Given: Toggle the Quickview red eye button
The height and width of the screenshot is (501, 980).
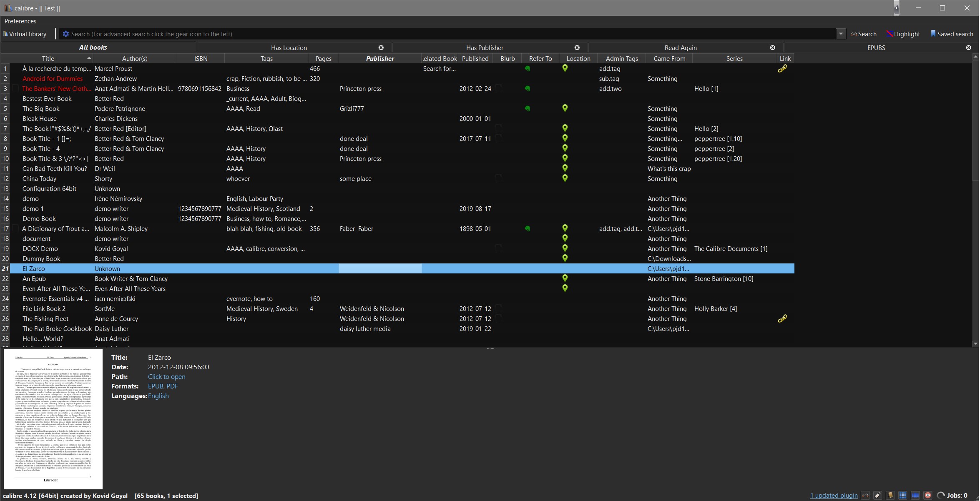Looking at the screenshot, I should (x=928, y=496).
